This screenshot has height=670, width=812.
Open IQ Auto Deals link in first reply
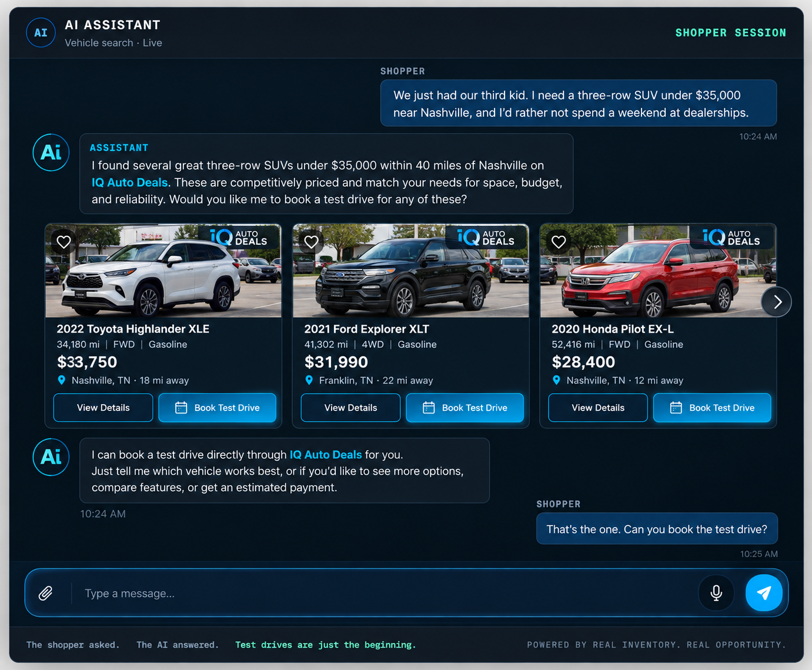click(x=129, y=182)
